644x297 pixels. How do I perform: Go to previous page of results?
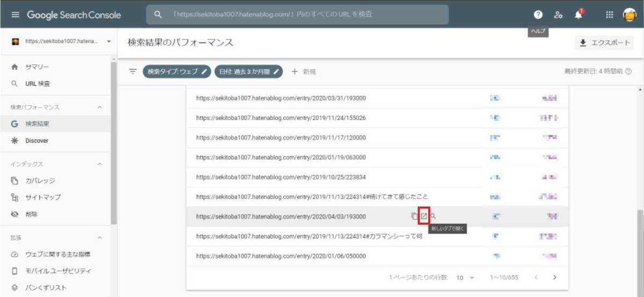[x=535, y=277]
